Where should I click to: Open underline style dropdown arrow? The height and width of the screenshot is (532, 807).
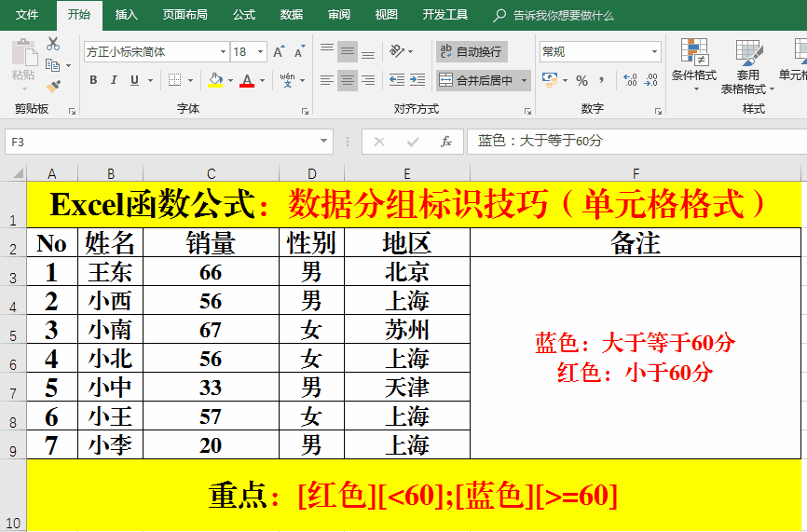click(150, 80)
